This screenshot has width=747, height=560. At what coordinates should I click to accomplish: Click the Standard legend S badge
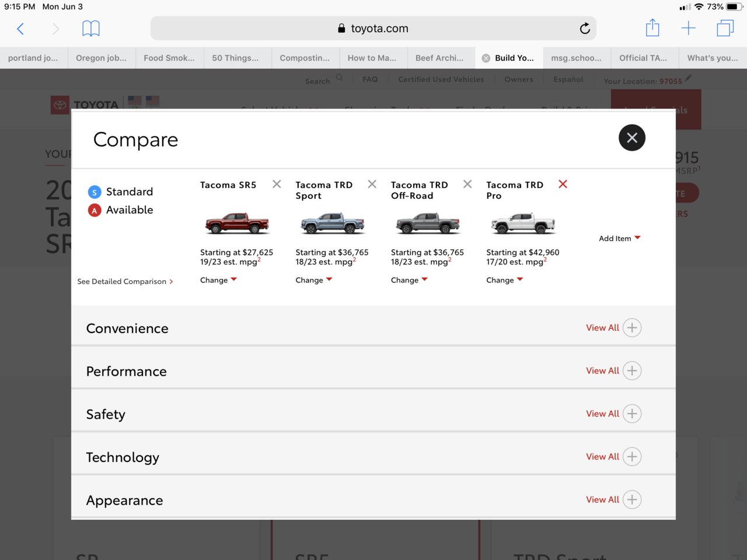click(x=95, y=192)
